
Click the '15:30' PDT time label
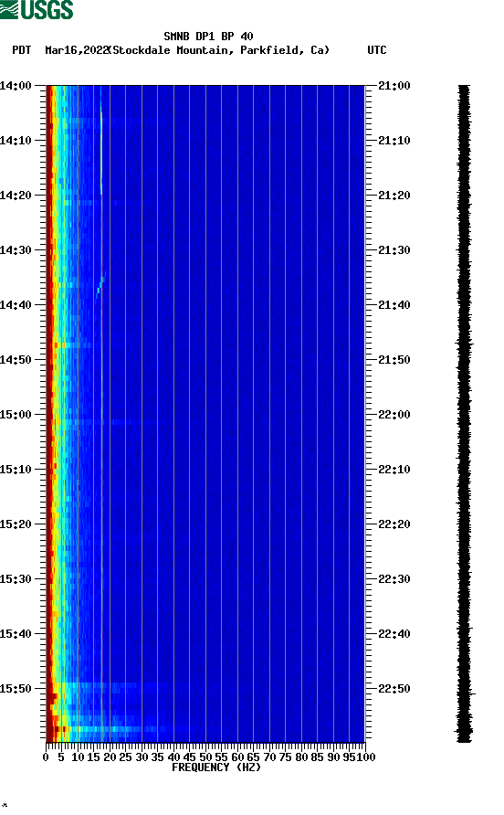pos(16,579)
